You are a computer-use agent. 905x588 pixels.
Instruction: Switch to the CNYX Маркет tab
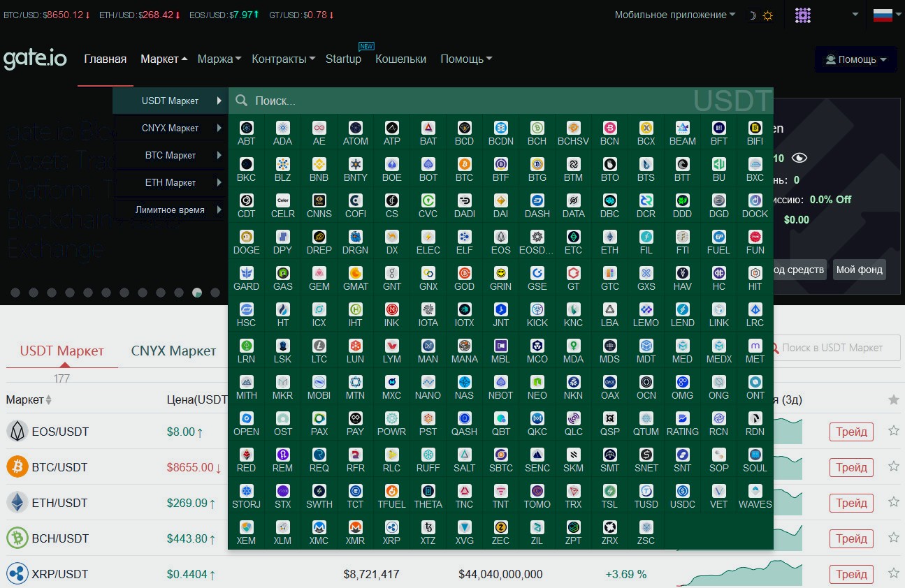pyautogui.click(x=173, y=351)
